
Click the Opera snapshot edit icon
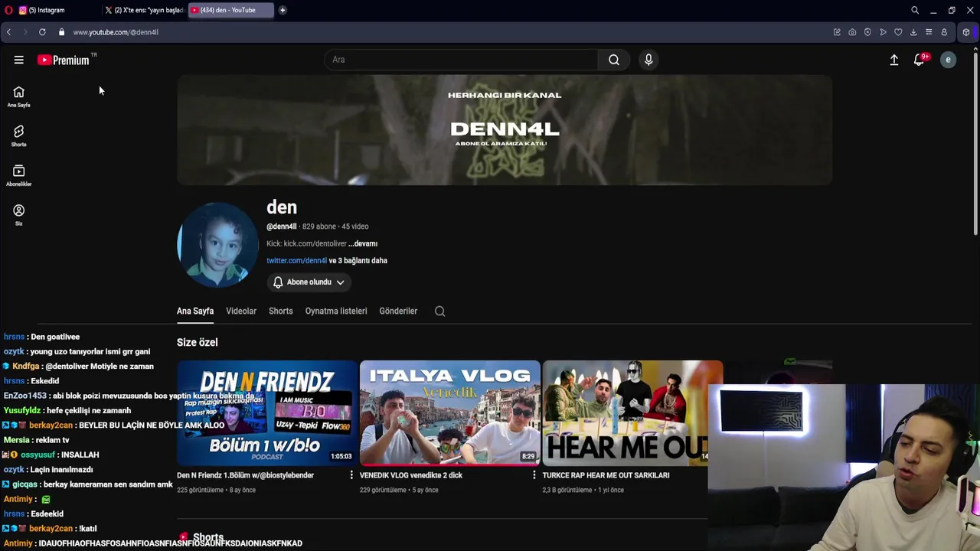[837, 32]
